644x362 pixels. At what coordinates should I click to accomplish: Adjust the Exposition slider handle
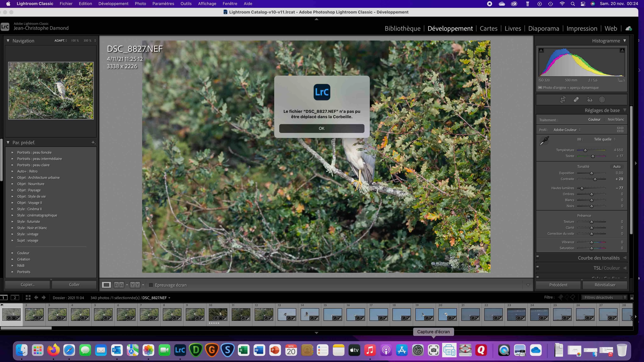(591, 173)
